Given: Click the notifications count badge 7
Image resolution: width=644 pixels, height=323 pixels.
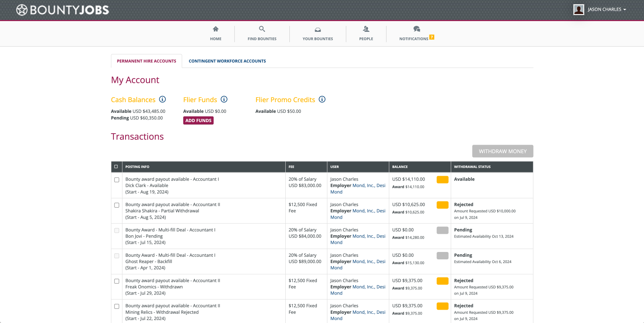Looking at the screenshot, I should [x=432, y=37].
